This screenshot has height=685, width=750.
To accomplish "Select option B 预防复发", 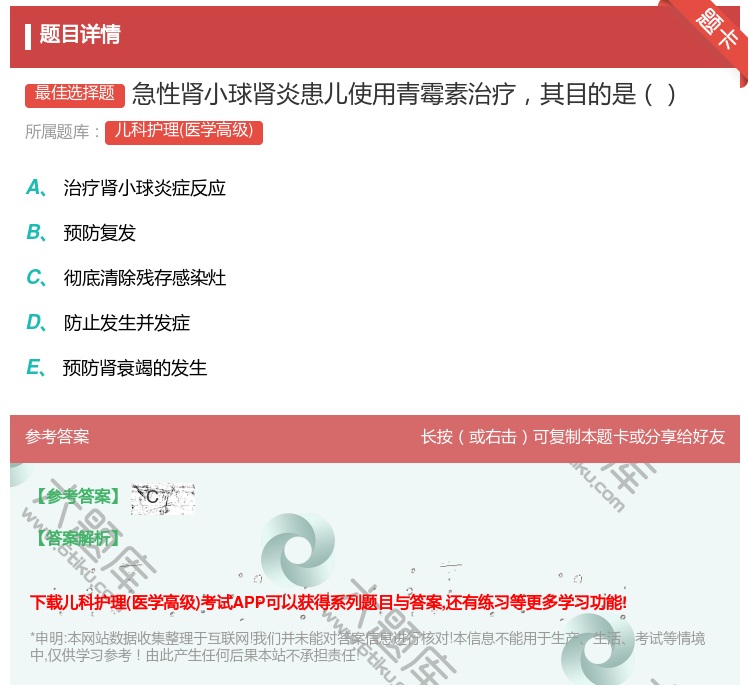I will coord(81,233).
